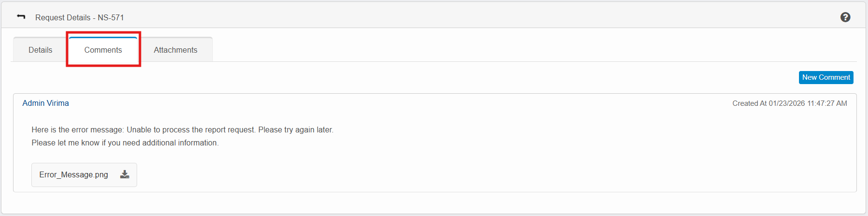Click the New Comment button
The width and height of the screenshot is (868, 216).
(826, 77)
